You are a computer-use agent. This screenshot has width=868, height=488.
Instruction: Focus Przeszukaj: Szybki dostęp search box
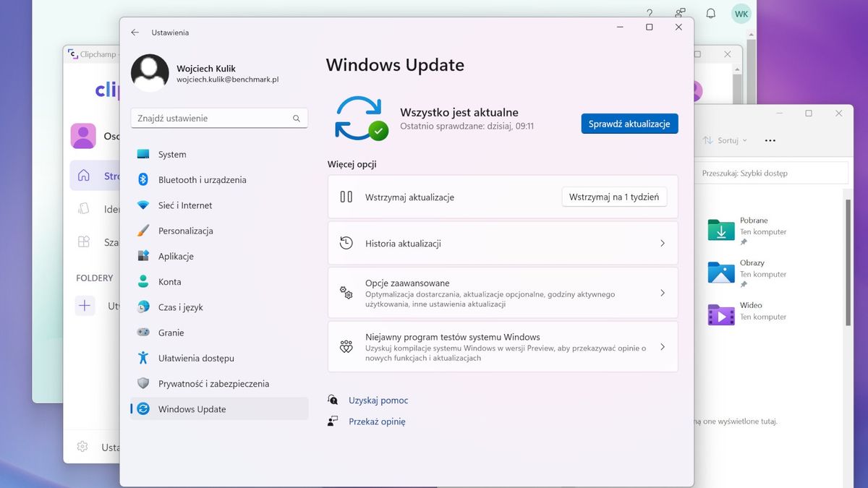[x=770, y=173]
